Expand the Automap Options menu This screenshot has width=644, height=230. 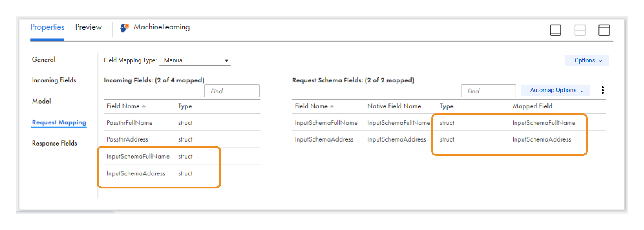click(556, 90)
